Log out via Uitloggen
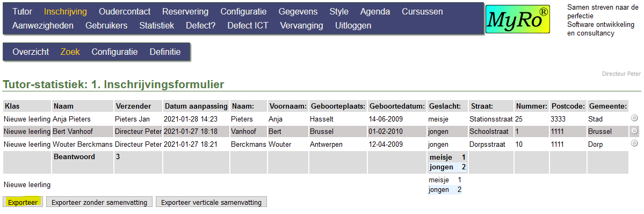This screenshot has width=644, height=214. click(353, 25)
